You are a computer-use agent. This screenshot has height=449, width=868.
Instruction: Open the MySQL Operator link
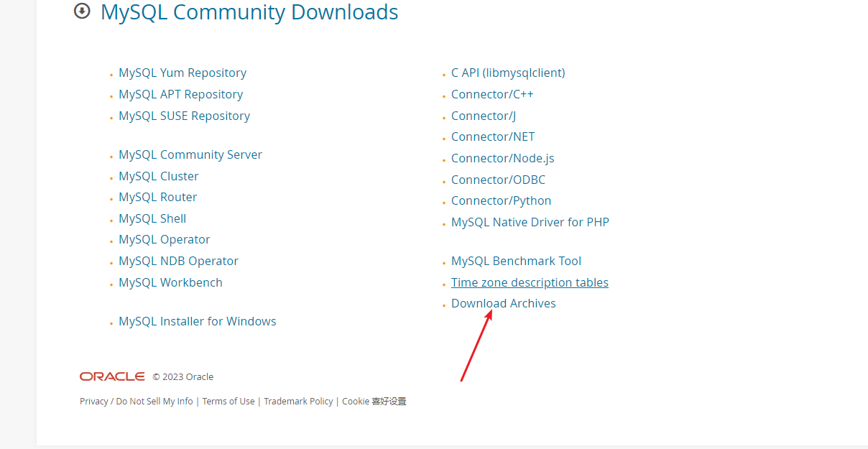(165, 239)
